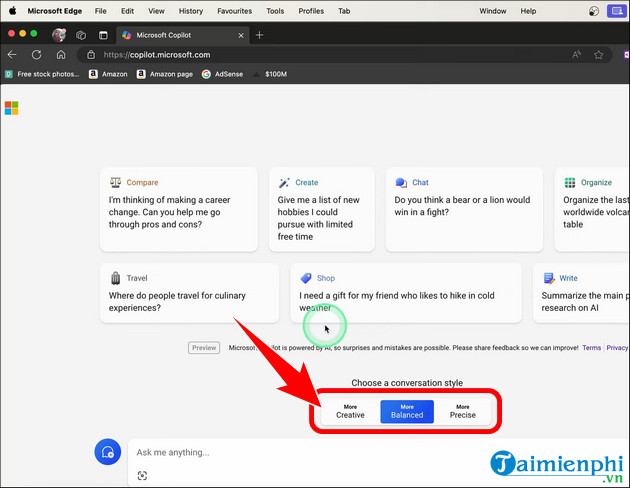
Task: Open the $100M bookmark
Action: point(270,74)
